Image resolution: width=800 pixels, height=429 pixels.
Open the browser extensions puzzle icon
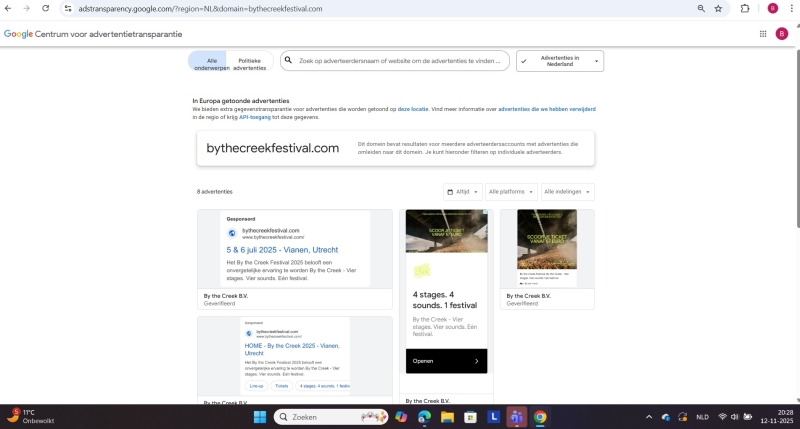tap(745, 9)
